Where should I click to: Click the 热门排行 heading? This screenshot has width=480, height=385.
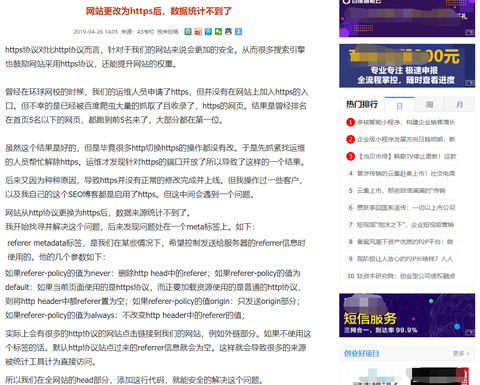[362, 104]
